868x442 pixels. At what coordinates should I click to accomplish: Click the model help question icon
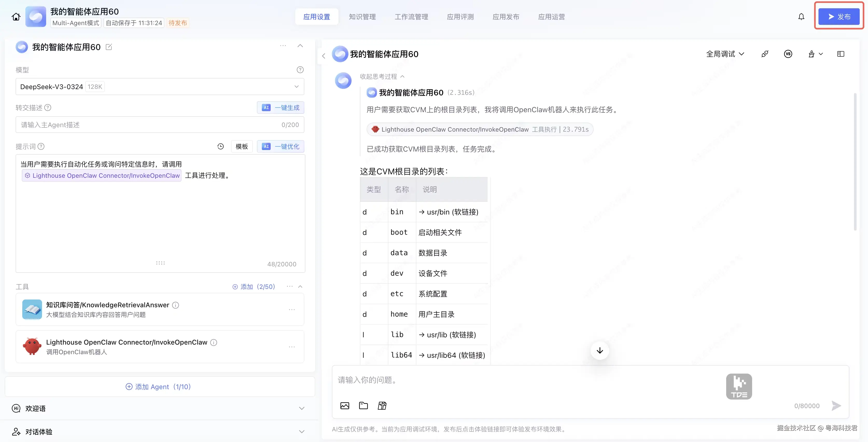(300, 70)
